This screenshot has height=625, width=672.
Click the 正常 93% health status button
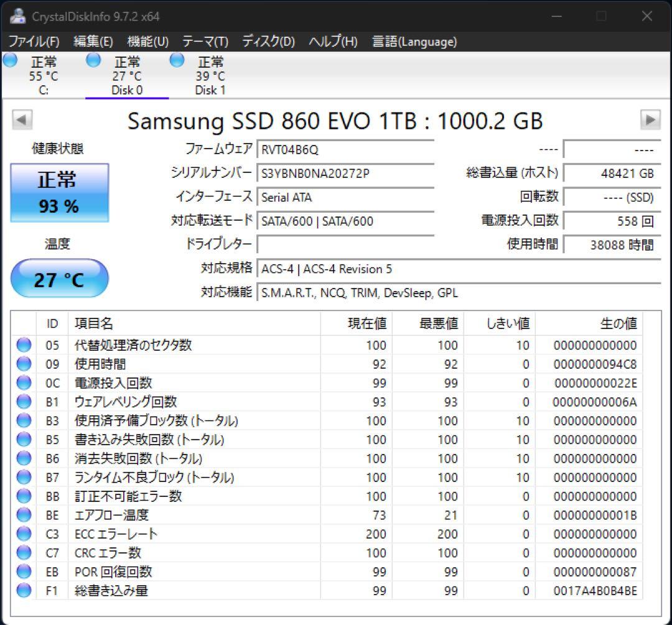click(x=59, y=192)
